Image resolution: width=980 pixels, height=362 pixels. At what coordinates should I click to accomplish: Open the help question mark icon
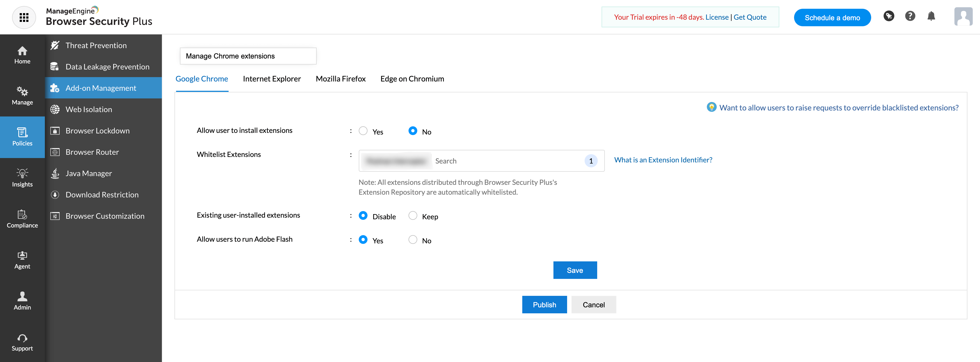[910, 16]
